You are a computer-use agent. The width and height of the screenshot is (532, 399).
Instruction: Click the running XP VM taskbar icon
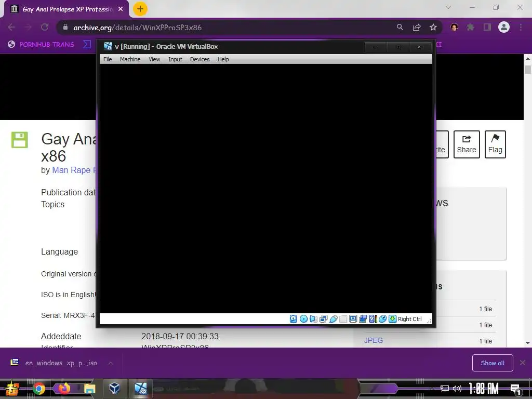coord(140,388)
